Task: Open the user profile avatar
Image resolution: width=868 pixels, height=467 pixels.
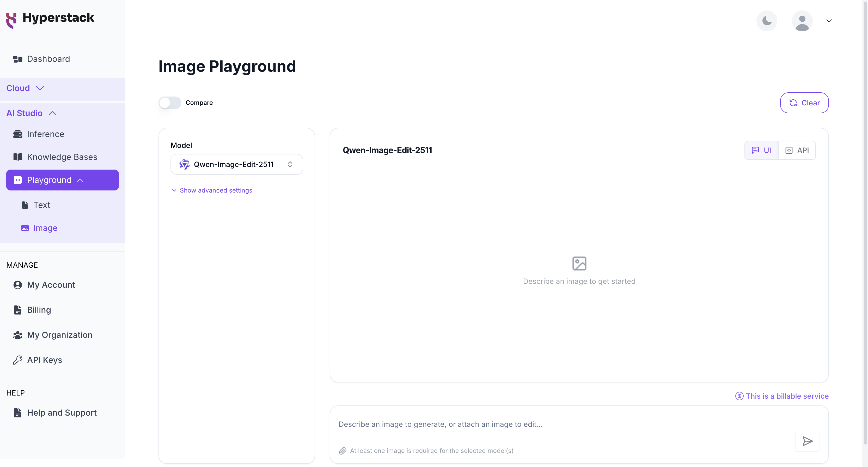Action: click(802, 21)
